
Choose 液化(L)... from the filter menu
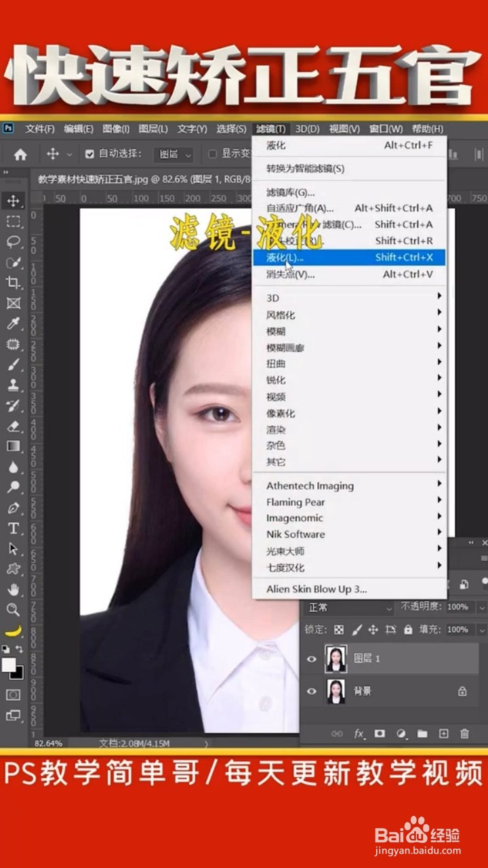[350, 258]
